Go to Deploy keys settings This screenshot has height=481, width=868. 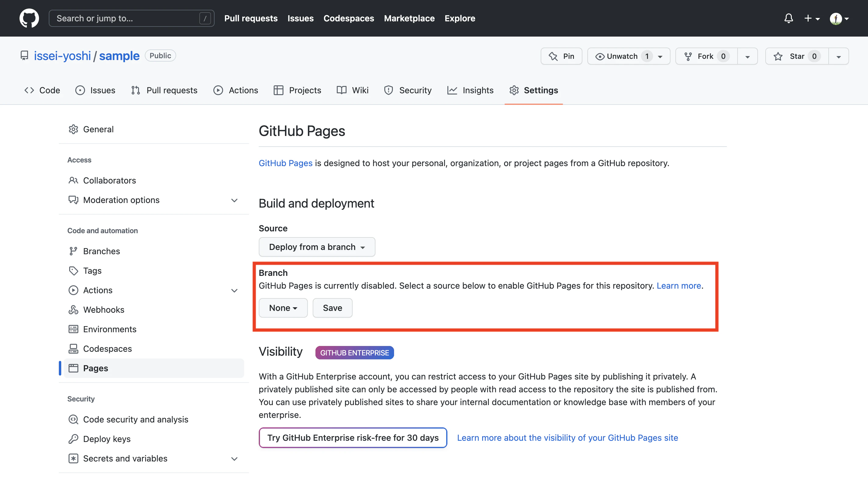click(106, 439)
